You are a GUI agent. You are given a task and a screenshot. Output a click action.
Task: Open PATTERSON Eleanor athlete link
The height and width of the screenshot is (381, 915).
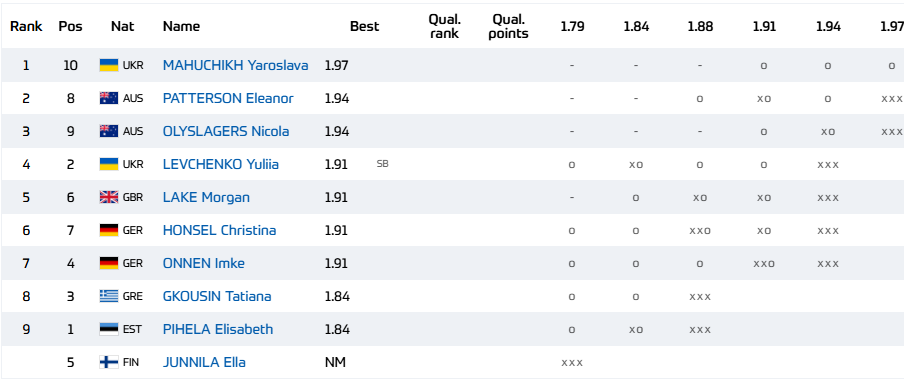[228, 98]
